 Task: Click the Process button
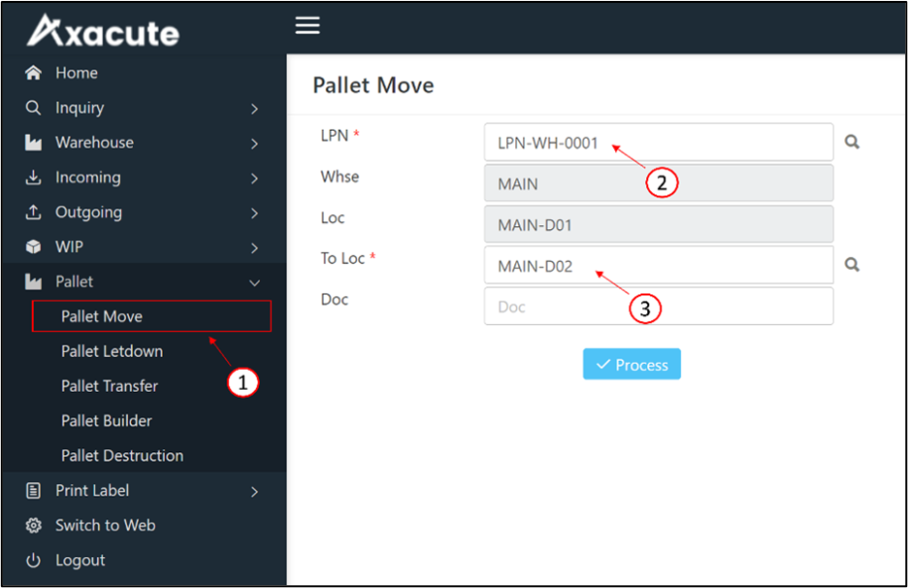tap(631, 364)
